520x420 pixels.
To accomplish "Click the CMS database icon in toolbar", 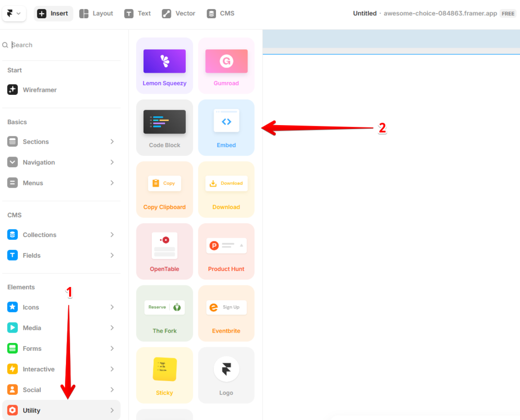I will [211, 14].
